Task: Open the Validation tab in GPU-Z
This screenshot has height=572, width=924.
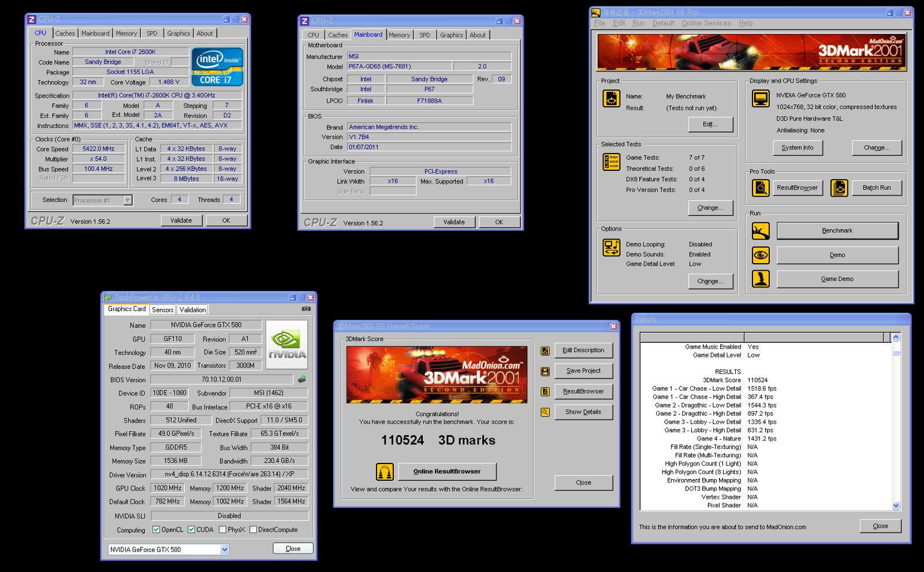Action: click(192, 310)
